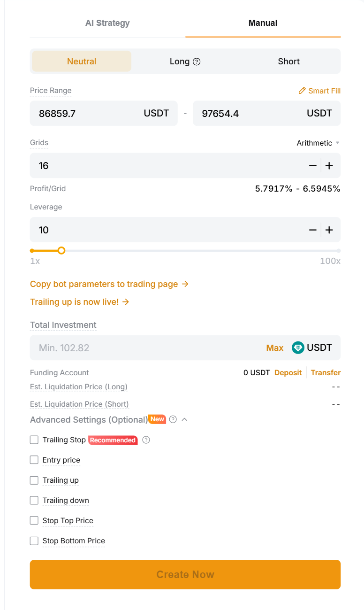Viewport: 364px width, 610px height.
Task: Open the Arithmetic grid mode dropdown
Action: click(x=318, y=143)
